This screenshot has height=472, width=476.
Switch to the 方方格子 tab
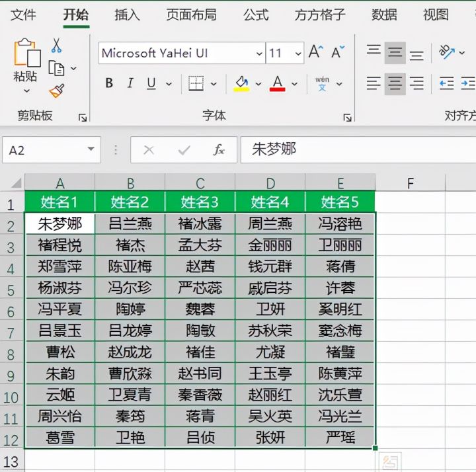(x=320, y=15)
